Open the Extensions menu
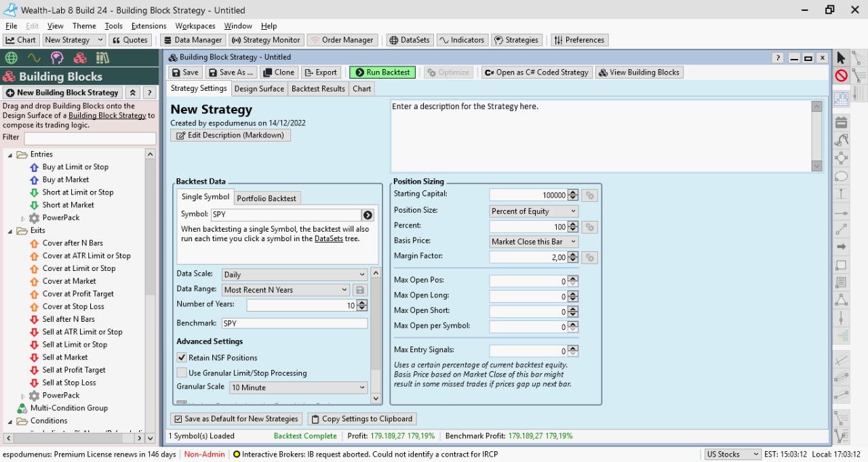 pos(149,26)
